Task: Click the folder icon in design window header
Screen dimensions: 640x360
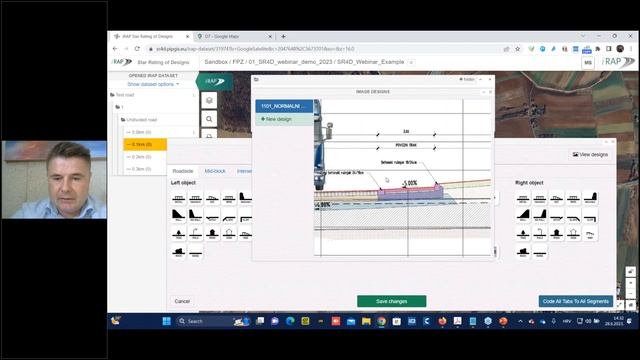Action: [x=256, y=80]
